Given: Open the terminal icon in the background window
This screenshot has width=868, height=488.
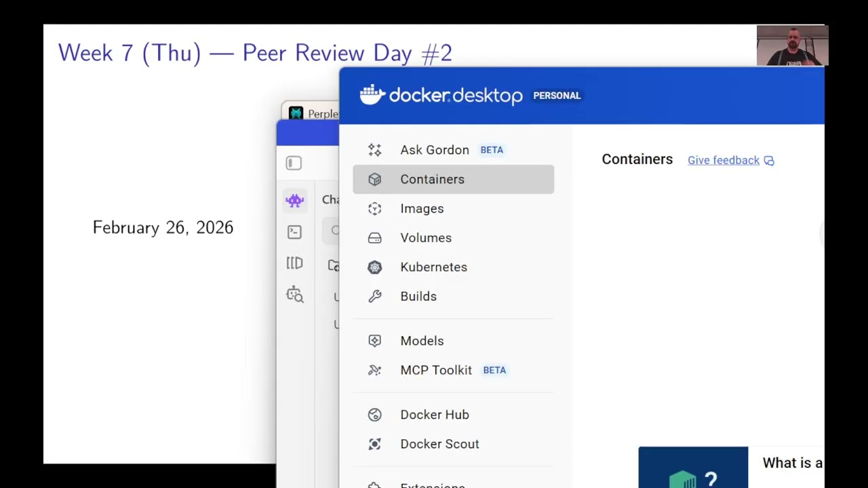Looking at the screenshot, I should click(x=294, y=232).
